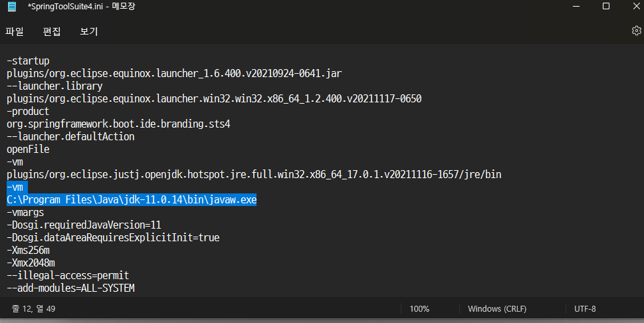Click the '-Dosgi.dataAreaRequiresExplicitInit=true' line
The height and width of the screenshot is (323, 644).
[x=113, y=237]
